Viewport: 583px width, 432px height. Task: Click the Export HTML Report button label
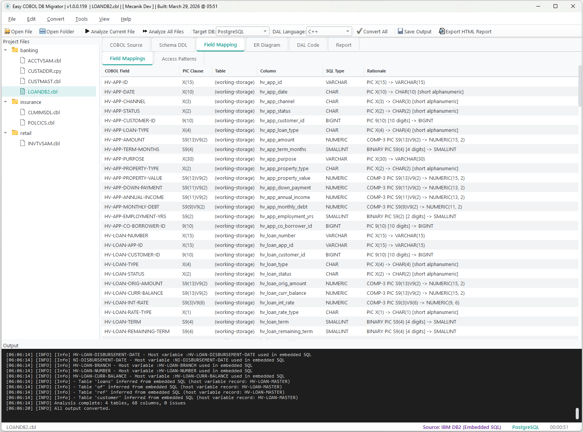pyautogui.click(x=468, y=32)
